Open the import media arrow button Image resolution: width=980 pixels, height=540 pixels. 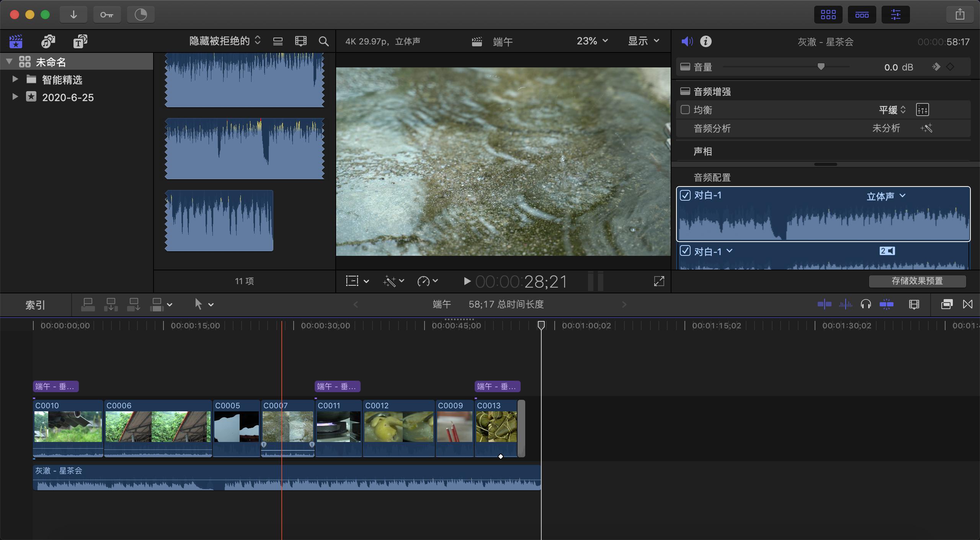point(73,15)
